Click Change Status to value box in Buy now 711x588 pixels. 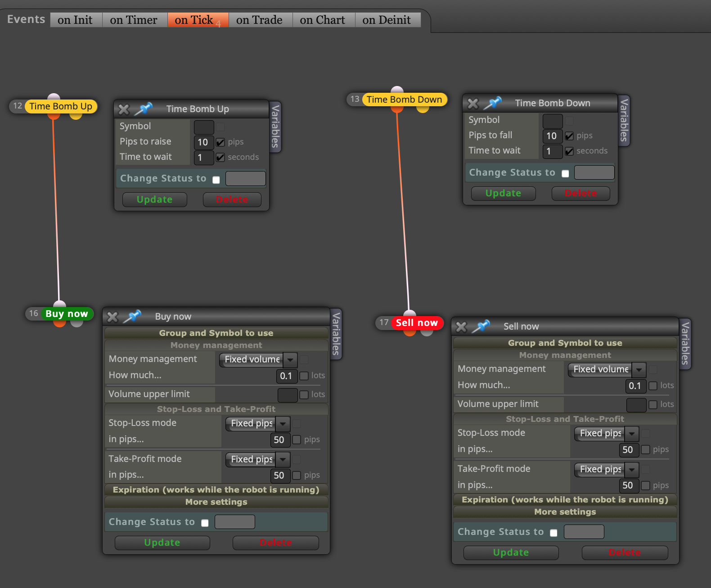click(235, 522)
